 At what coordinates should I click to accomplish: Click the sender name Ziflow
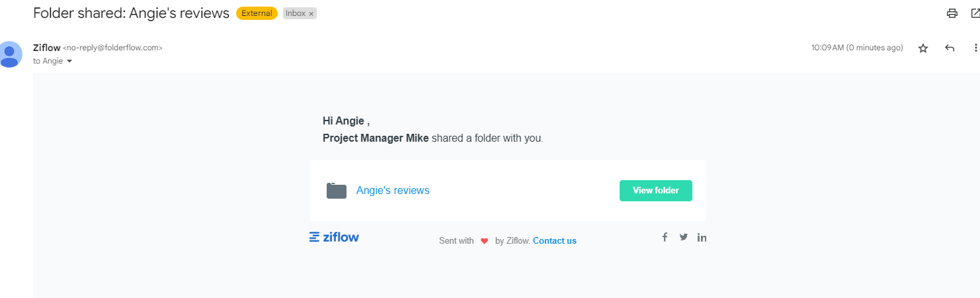click(x=46, y=48)
